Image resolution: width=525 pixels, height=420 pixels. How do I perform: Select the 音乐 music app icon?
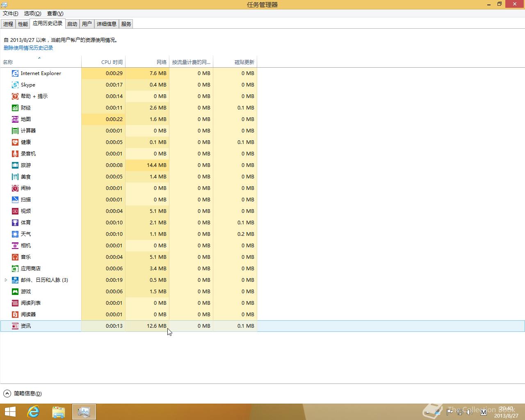(15, 257)
